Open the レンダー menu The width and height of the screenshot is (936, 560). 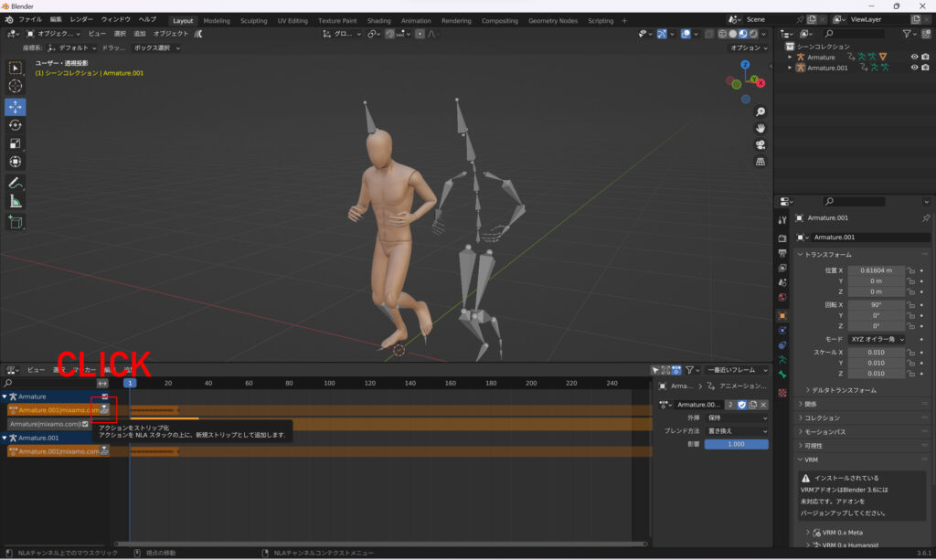click(81, 19)
